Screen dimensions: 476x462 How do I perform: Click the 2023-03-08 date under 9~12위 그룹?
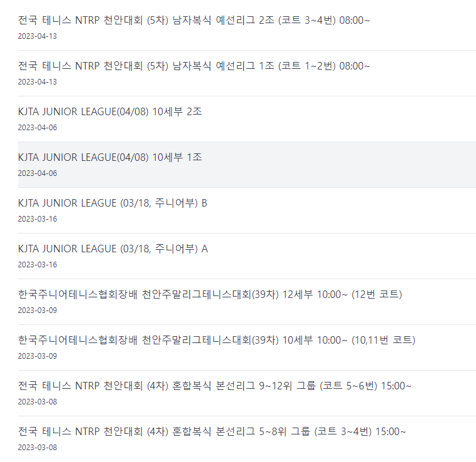pos(38,401)
